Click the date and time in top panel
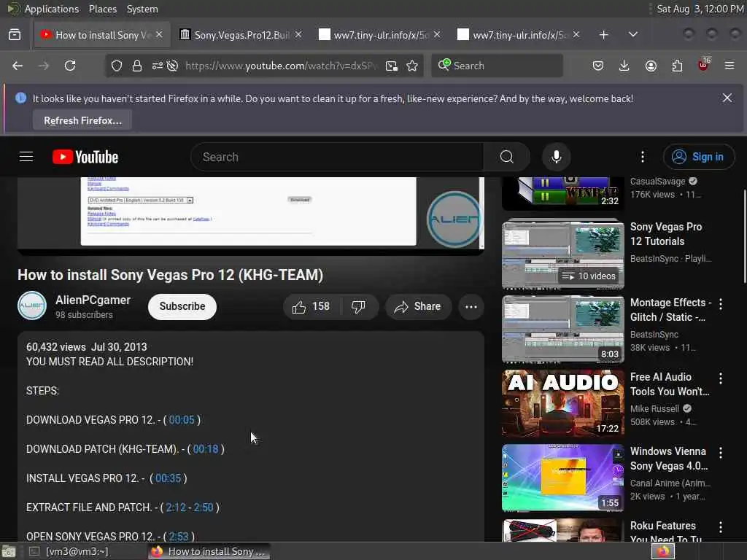 pyautogui.click(x=700, y=9)
